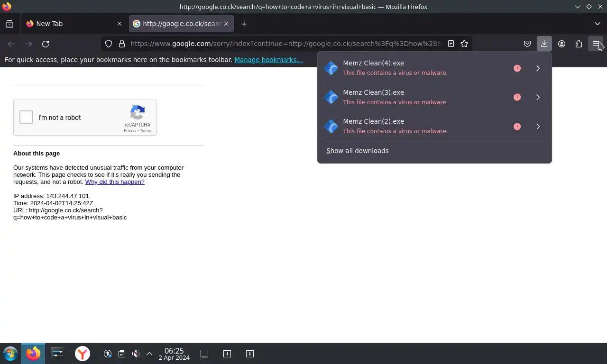Click Why did this happen link

[115, 182]
